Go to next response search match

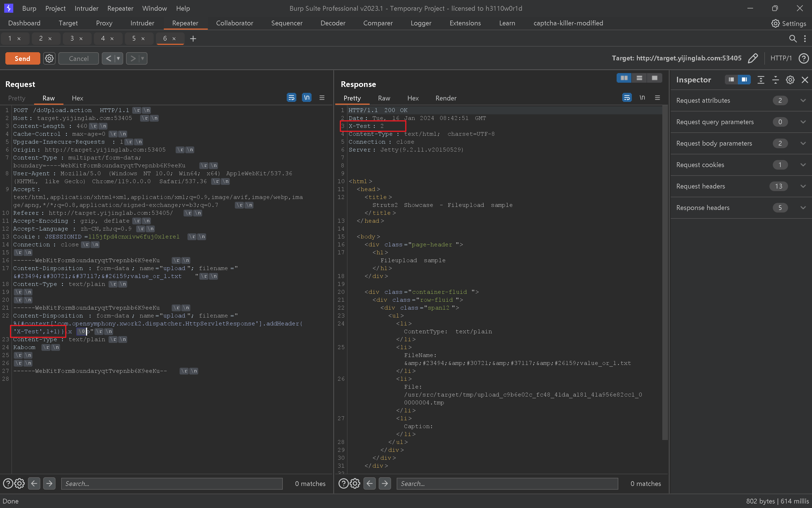point(385,483)
